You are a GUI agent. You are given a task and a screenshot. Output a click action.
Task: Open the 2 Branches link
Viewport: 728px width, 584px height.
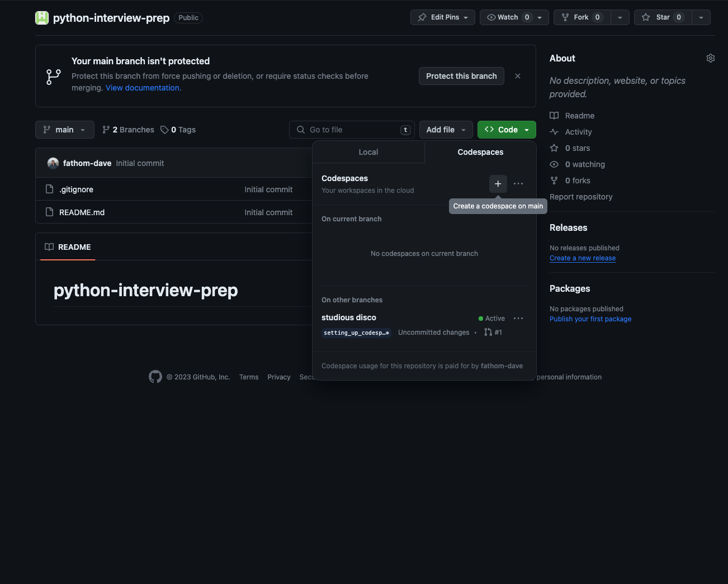tap(128, 130)
